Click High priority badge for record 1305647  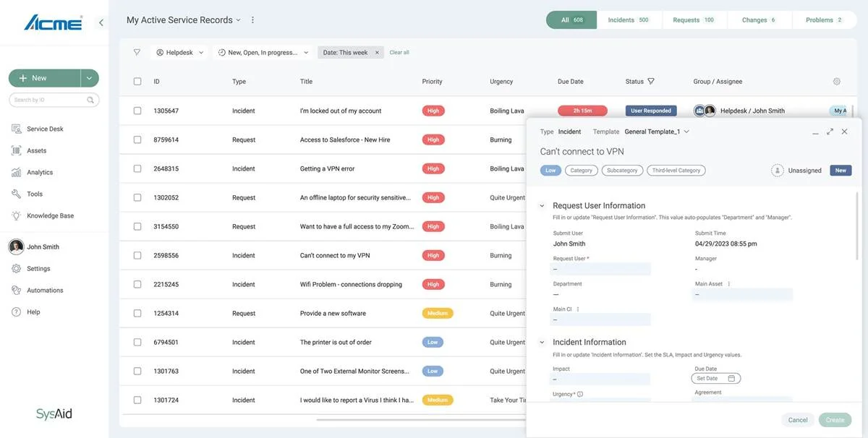(x=433, y=111)
